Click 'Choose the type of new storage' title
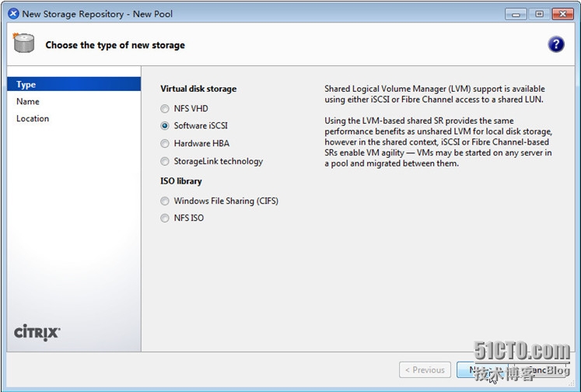 pos(115,45)
